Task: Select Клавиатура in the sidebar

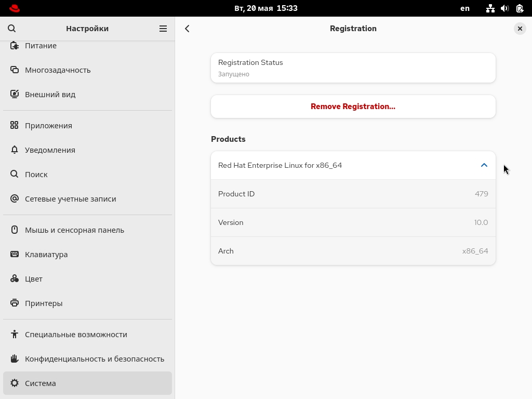Action: (46, 254)
